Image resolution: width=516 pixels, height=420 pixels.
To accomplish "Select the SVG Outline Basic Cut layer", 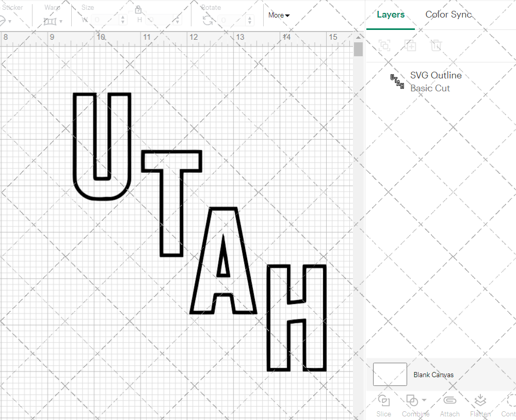I will (436, 81).
